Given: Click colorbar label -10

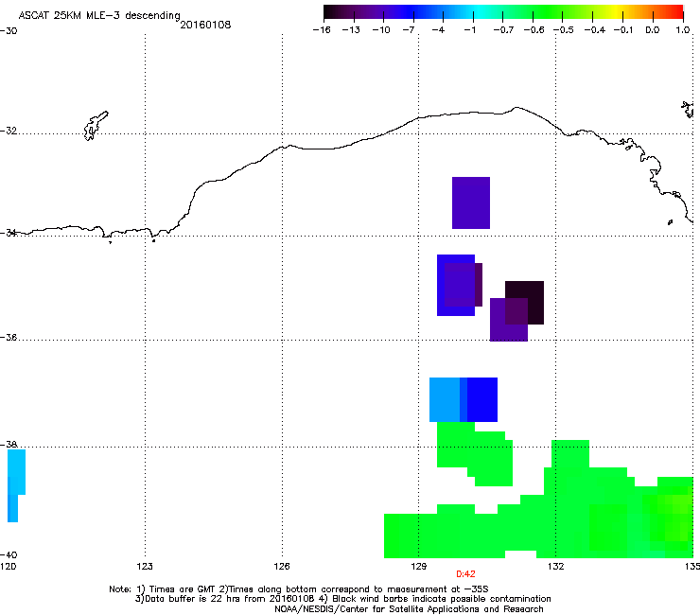Looking at the screenshot, I should coord(381,30).
